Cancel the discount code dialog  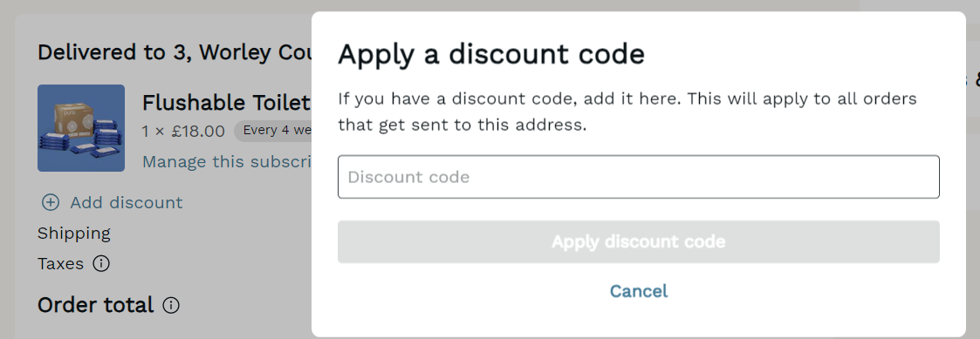[x=638, y=291]
